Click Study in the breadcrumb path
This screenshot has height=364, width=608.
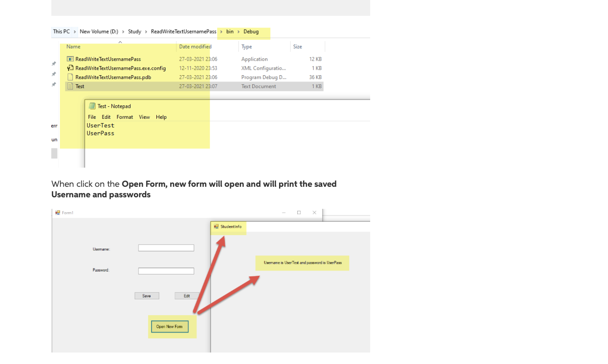tap(135, 32)
